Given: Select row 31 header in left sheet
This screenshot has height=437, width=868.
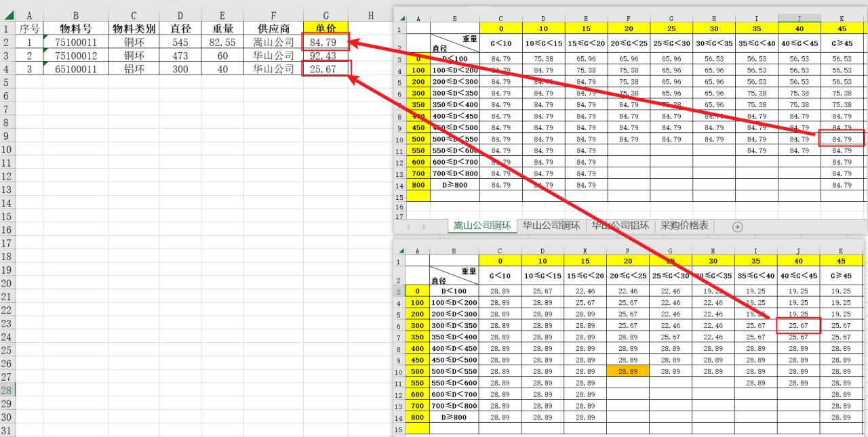Looking at the screenshot, I should pos(7,431).
